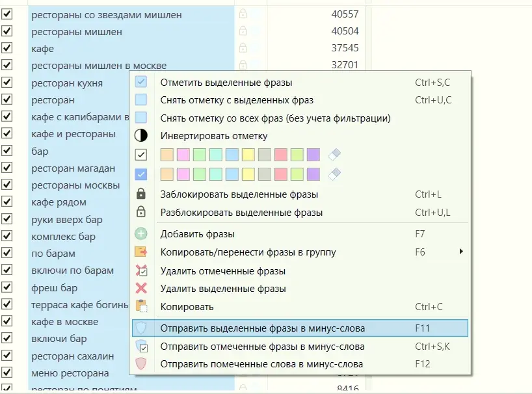Viewport: 532px width, 394px height.
Task: Select the phrase 'кафе и рестораны'
Action: point(73,133)
